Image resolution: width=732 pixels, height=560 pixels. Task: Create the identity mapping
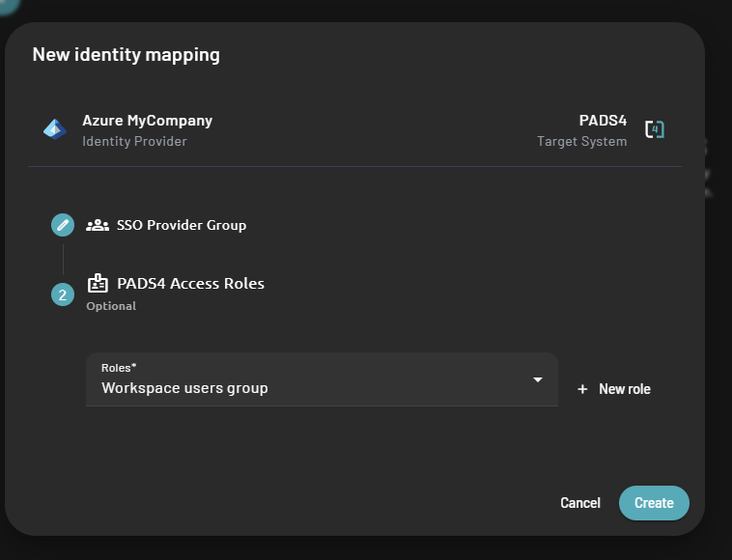654,503
